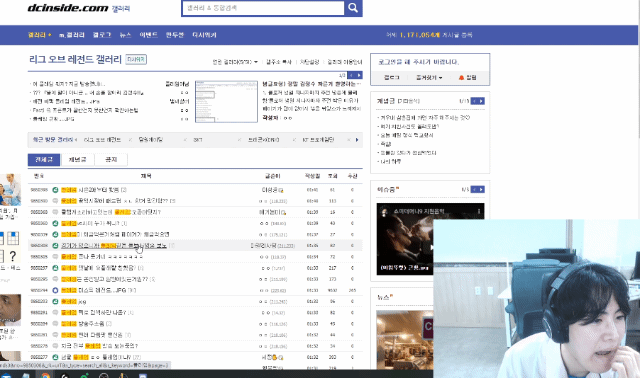This screenshot has width=640, height=378.
Task: Click the question mark icon on left edge
Action: [13, 256]
